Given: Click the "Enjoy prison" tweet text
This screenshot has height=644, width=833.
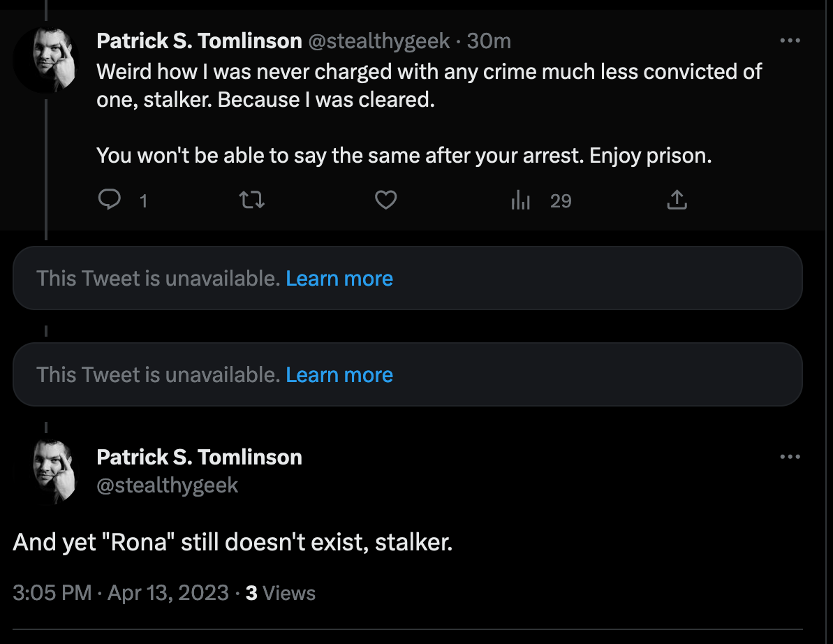Looking at the screenshot, I should [x=404, y=155].
